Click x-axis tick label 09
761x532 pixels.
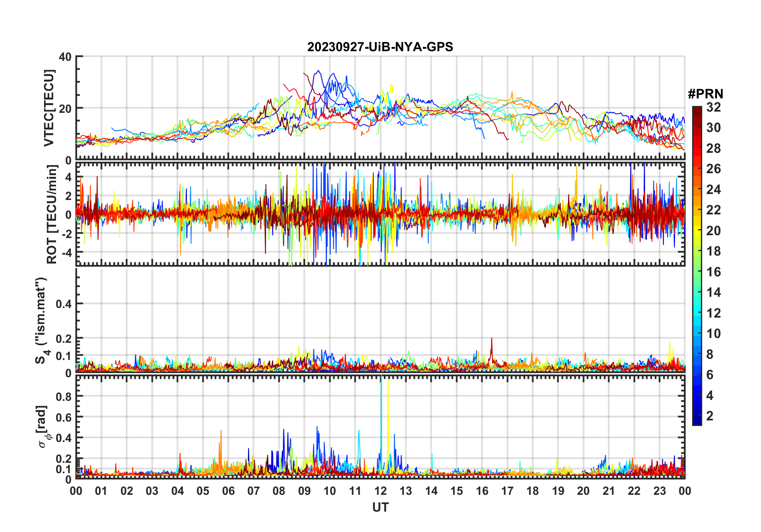(x=304, y=491)
